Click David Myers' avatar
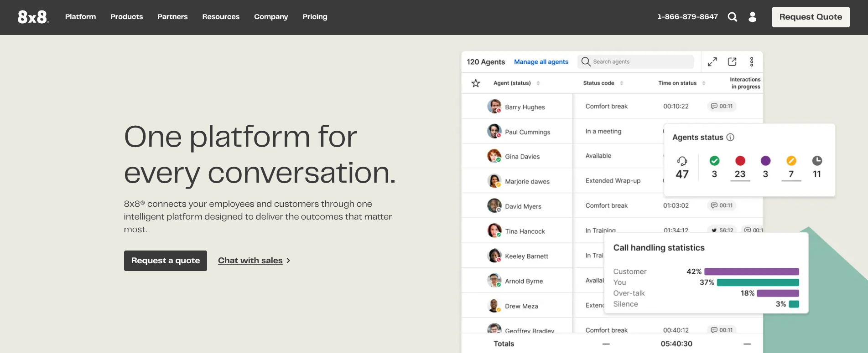Screen dimensions: 868x353 coord(494,205)
